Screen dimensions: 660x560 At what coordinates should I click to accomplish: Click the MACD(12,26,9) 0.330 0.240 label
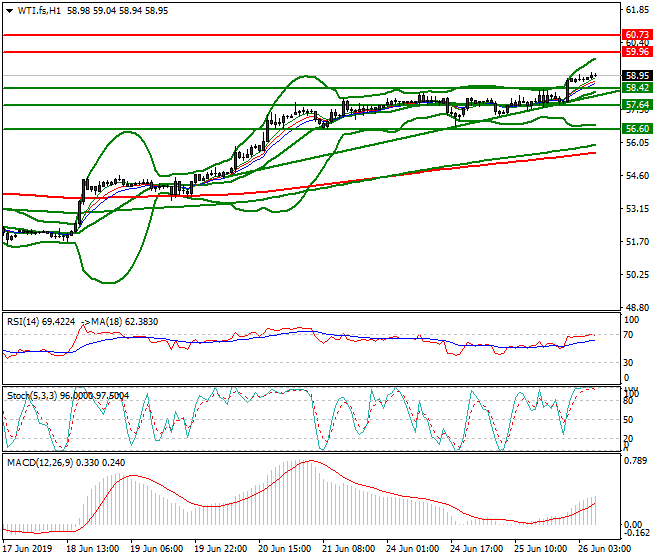[66, 463]
